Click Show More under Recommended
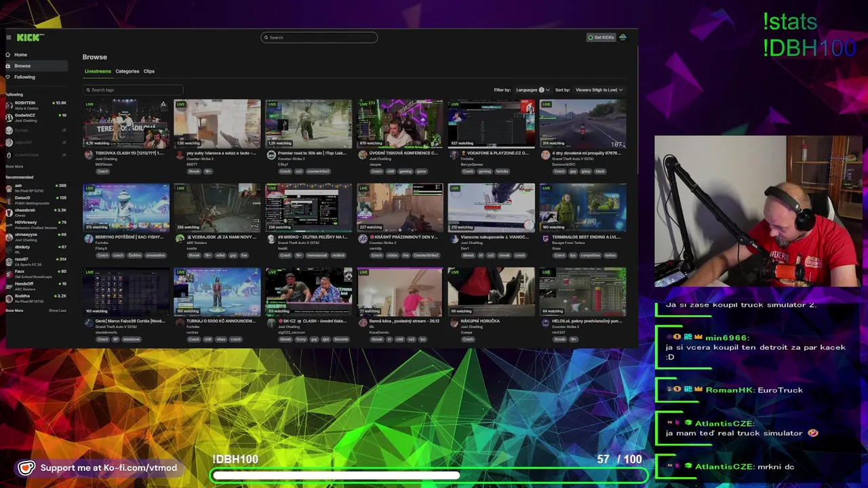 pos(14,310)
